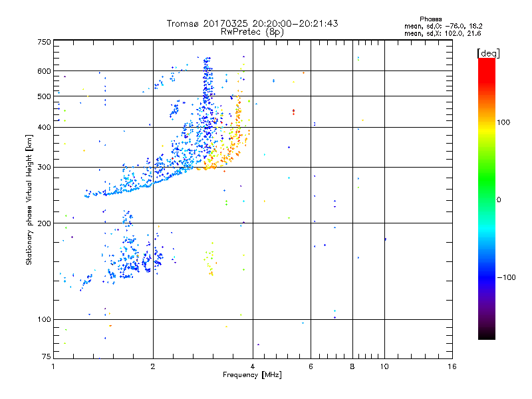Image resolution: width=532 pixels, height=399 pixels.
Task: Click the x-axis label '16'
Action: pos(452,366)
